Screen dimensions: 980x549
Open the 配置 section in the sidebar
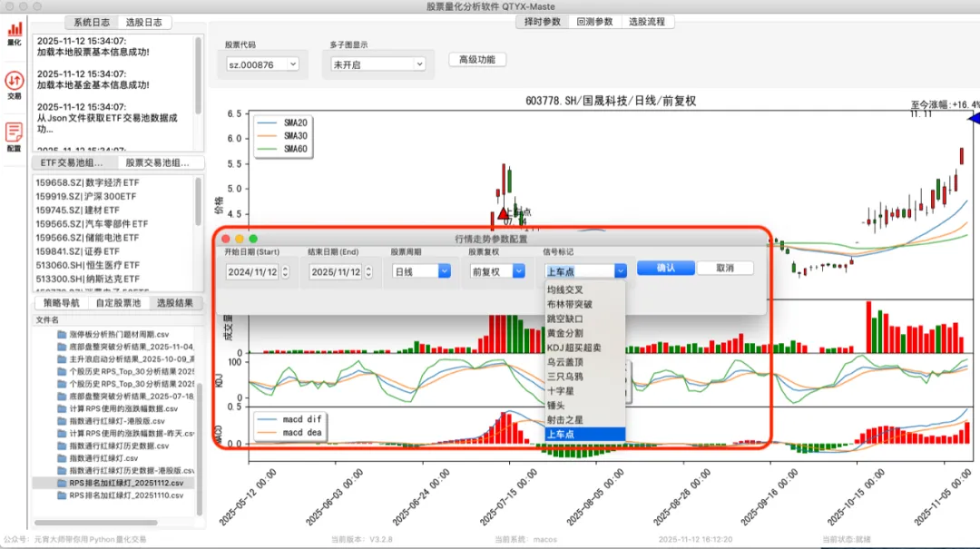[x=15, y=138]
